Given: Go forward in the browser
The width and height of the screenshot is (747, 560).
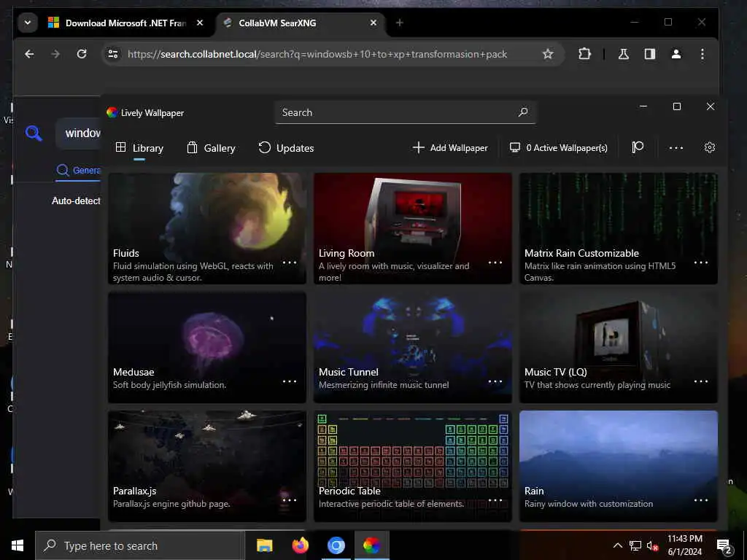Looking at the screenshot, I should [x=55, y=54].
